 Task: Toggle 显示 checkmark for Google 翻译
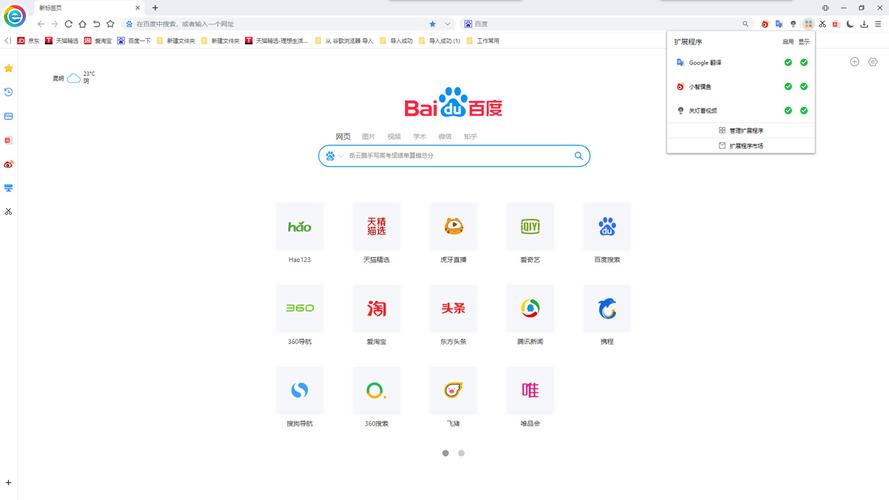point(804,62)
